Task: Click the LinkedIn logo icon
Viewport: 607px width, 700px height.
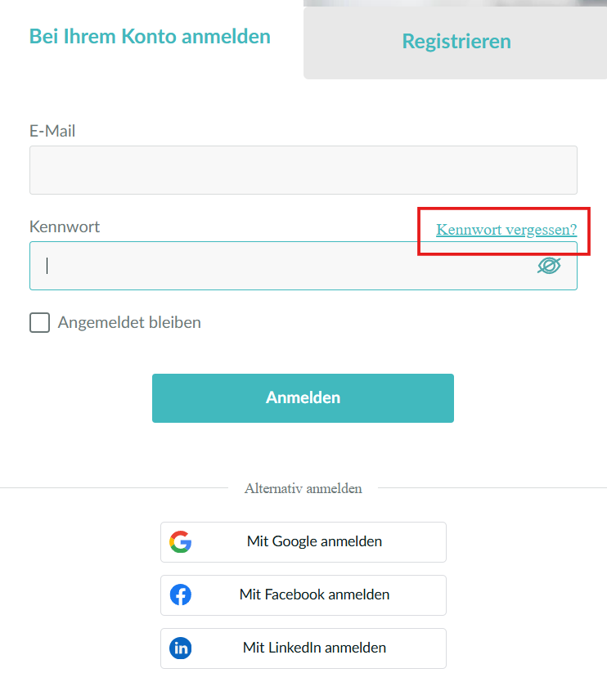Action: [x=181, y=648]
